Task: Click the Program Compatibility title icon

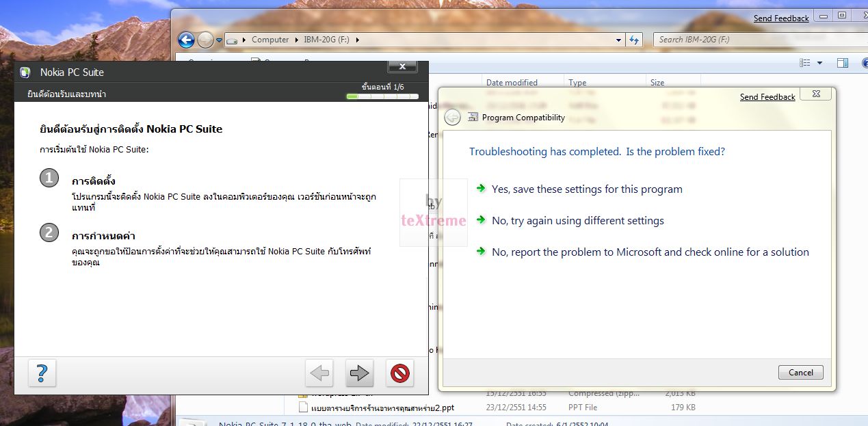Action: click(x=473, y=118)
